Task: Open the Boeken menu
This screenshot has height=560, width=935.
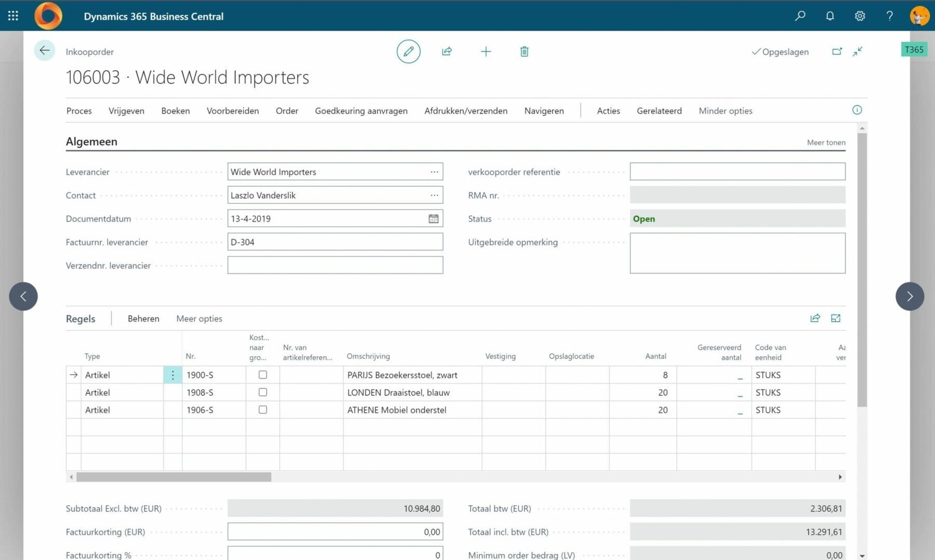Action: [x=175, y=111]
